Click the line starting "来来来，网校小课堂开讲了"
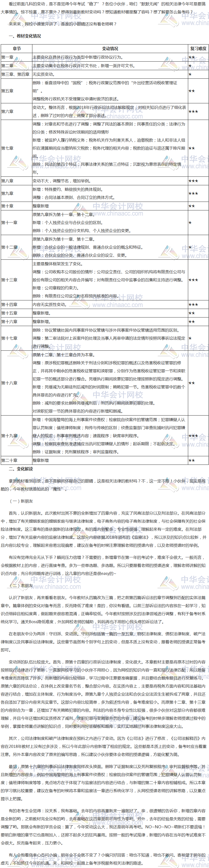 [x=62, y=24]
